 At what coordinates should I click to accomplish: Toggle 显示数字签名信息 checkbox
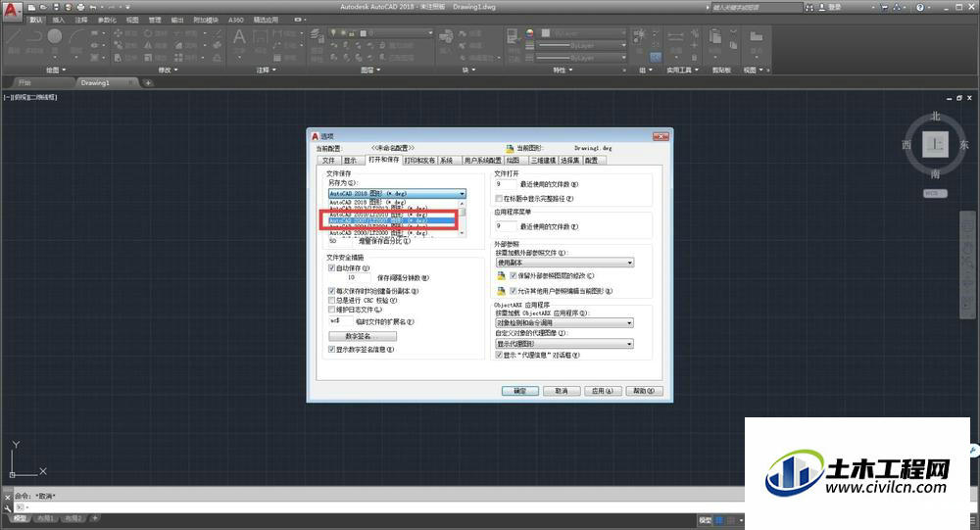(x=332, y=350)
